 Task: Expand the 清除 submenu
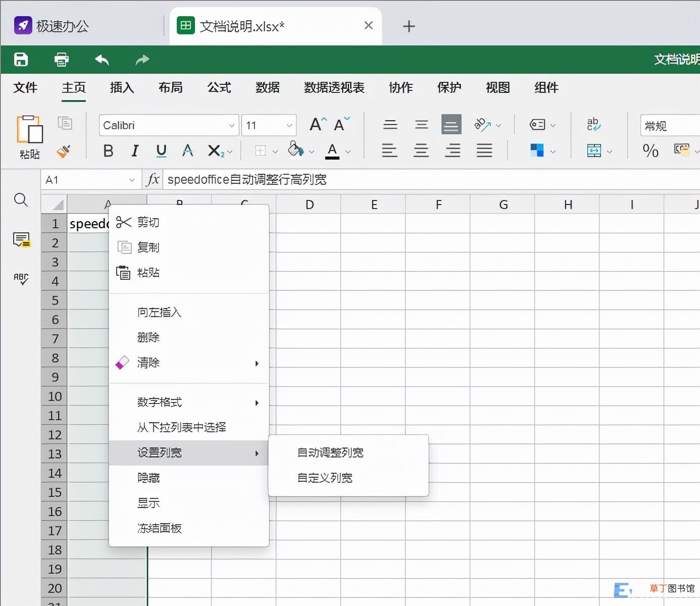pos(189,363)
